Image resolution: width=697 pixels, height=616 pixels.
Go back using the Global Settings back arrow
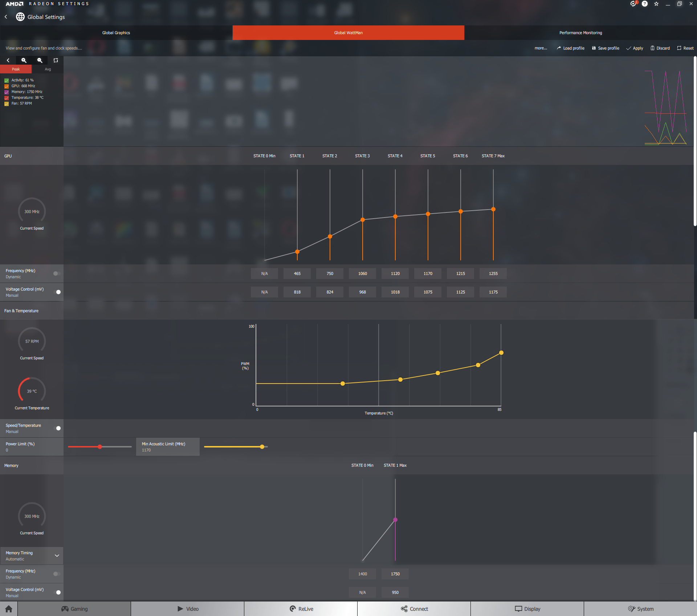click(x=6, y=17)
